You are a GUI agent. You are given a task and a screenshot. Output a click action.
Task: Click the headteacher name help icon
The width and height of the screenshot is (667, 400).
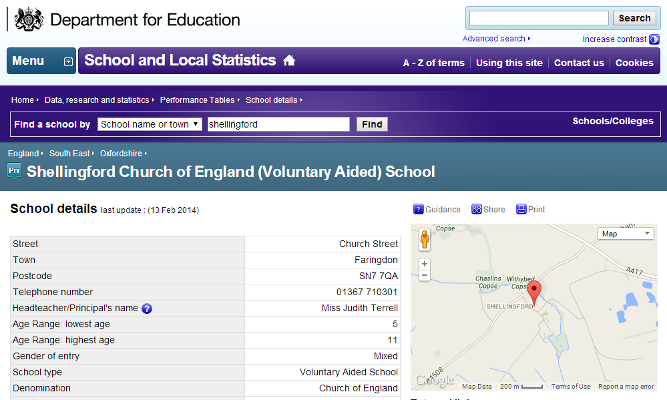click(147, 309)
